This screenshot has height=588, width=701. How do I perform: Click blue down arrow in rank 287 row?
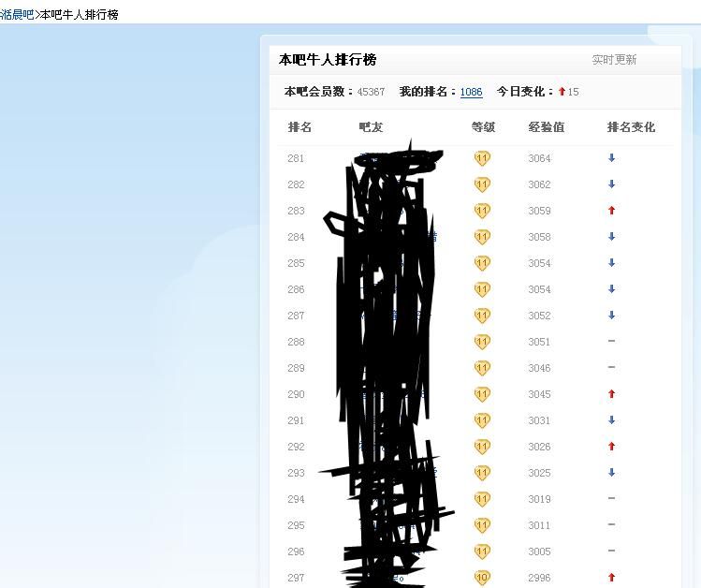(611, 316)
